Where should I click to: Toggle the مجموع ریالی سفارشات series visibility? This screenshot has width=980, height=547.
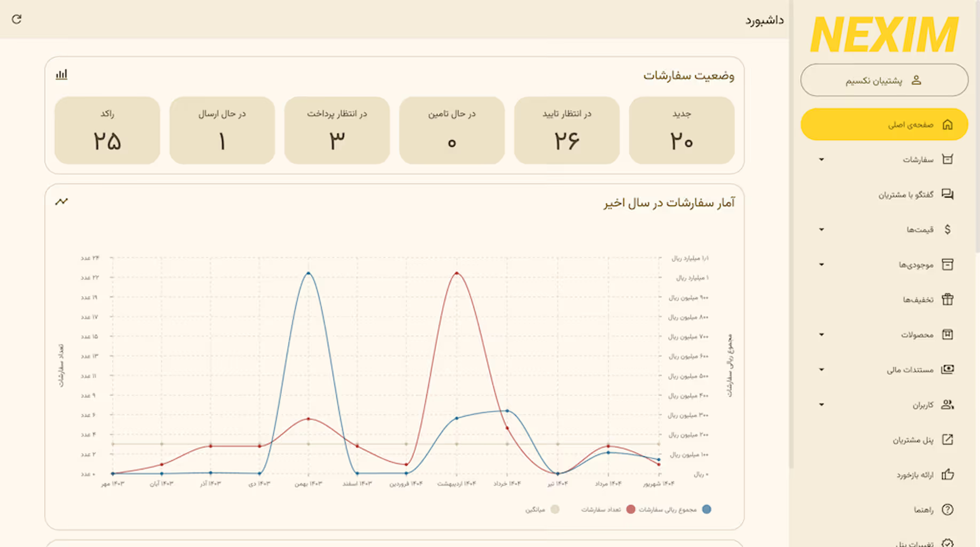678,509
